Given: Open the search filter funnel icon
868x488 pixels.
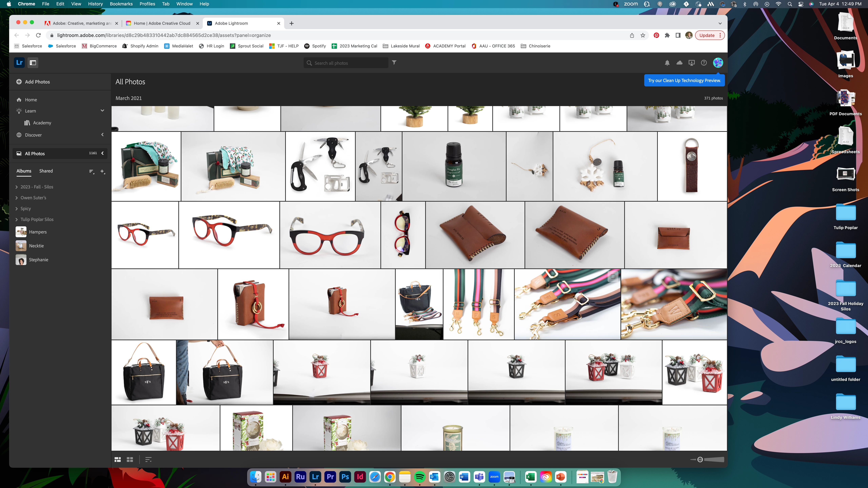Looking at the screenshot, I should coord(394,63).
